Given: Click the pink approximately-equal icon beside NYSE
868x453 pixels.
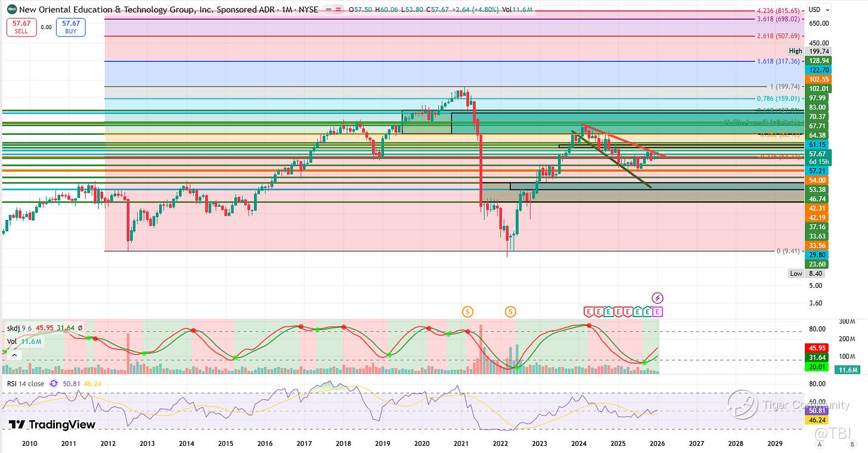Looking at the screenshot, I should pos(339,10).
